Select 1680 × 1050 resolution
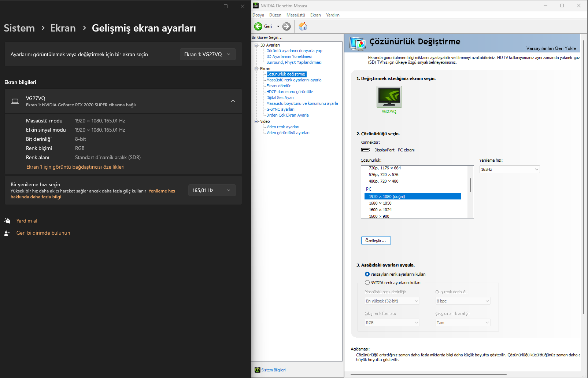Screen dimensions: 588x378 coord(380,203)
